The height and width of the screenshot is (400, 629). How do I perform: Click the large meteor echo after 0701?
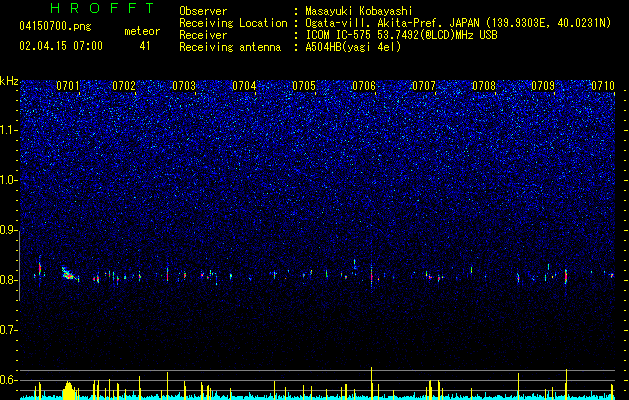(69, 274)
